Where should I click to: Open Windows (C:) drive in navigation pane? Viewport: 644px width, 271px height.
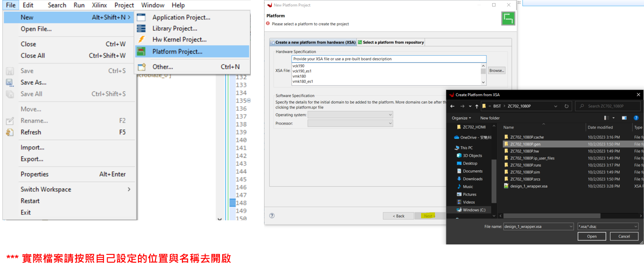point(471,210)
